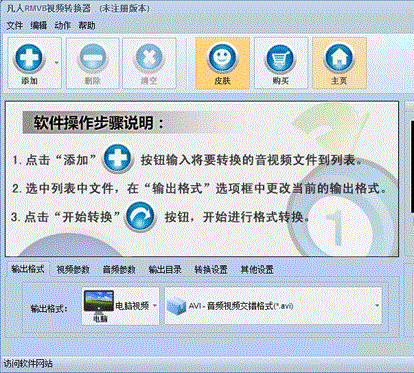Open the 皮肤 (Skin) smiley icon
414x373 pixels.
[222, 59]
